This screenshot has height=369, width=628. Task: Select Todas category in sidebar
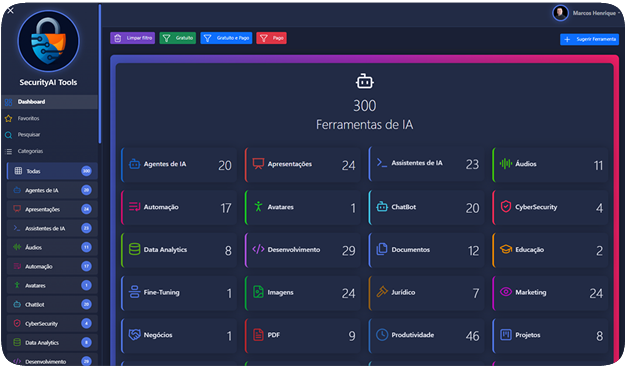(x=52, y=171)
